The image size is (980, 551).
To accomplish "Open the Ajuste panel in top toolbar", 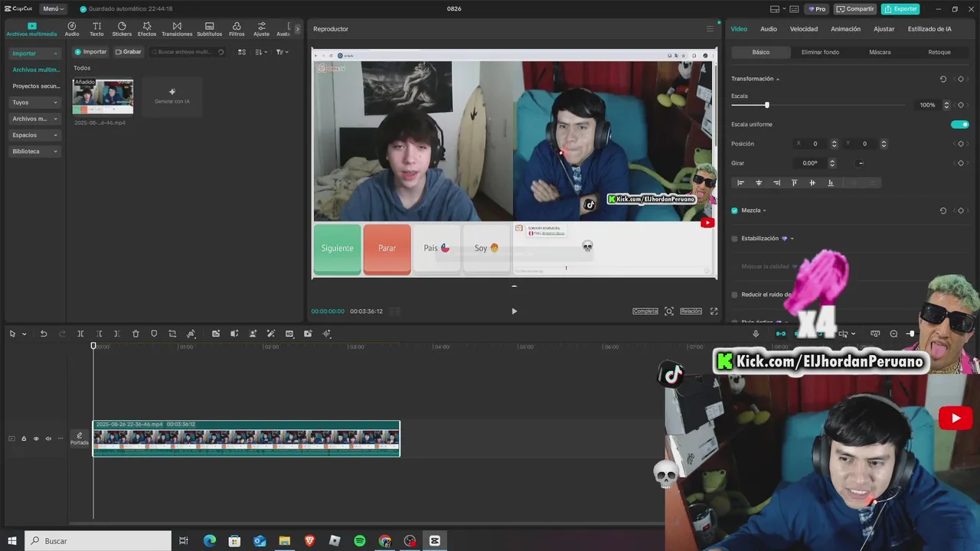I will 261,29.
